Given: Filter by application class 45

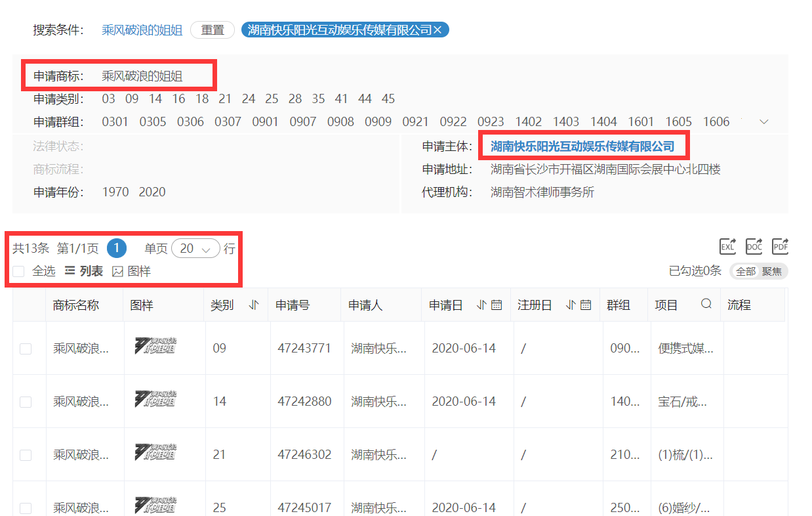Looking at the screenshot, I should tap(388, 99).
